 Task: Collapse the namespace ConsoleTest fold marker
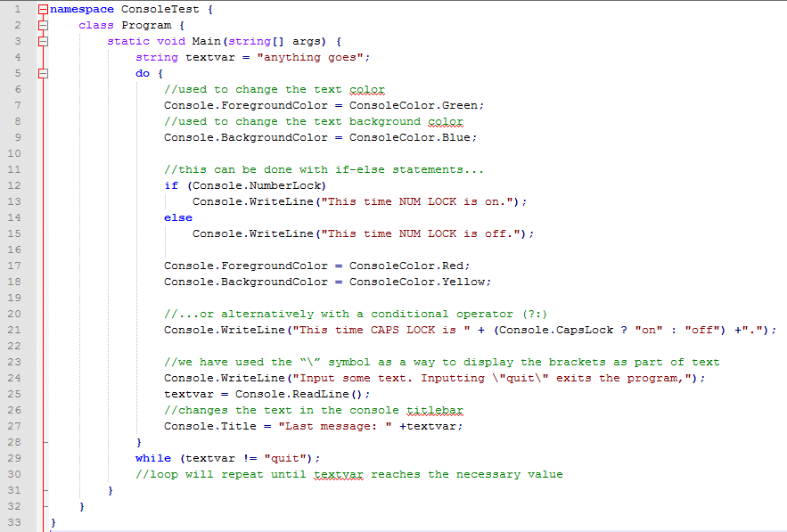pyautogui.click(x=43, y=9)
